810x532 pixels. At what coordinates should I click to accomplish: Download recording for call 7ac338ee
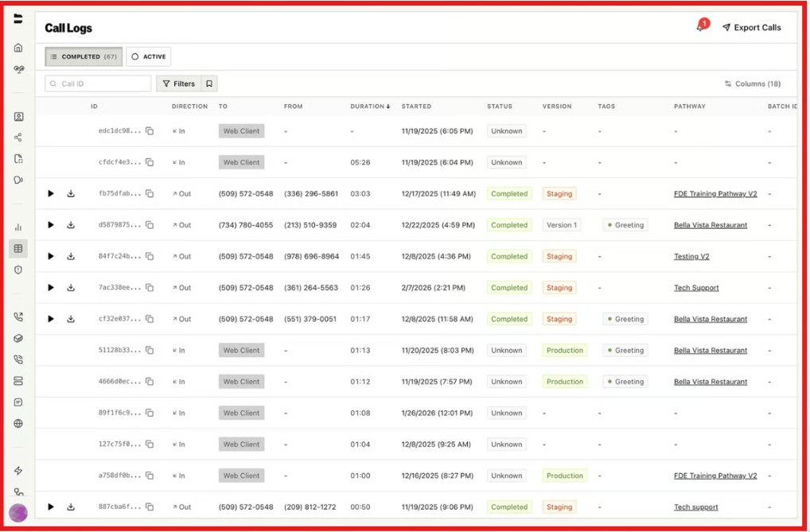tap(71, 288)
